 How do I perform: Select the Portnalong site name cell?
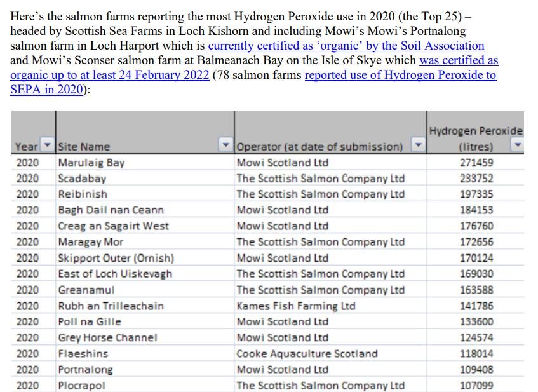[x=85, y=369]
